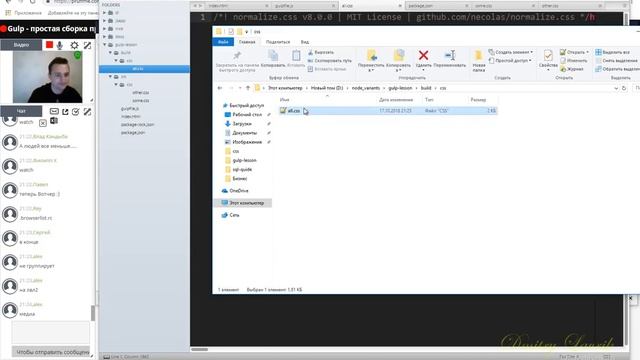
Task: Expand the chat panel with diagonal arrows icon
Action: pyautogui.click(x=87, y=111)
